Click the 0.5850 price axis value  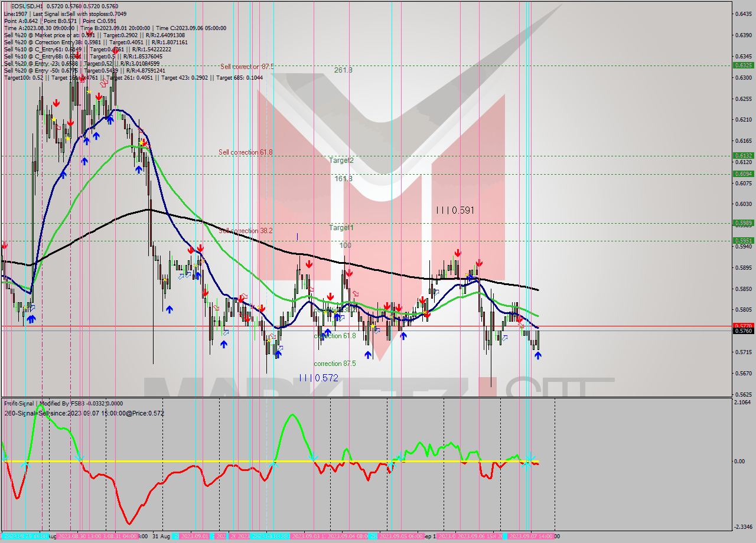pos(742,289)
